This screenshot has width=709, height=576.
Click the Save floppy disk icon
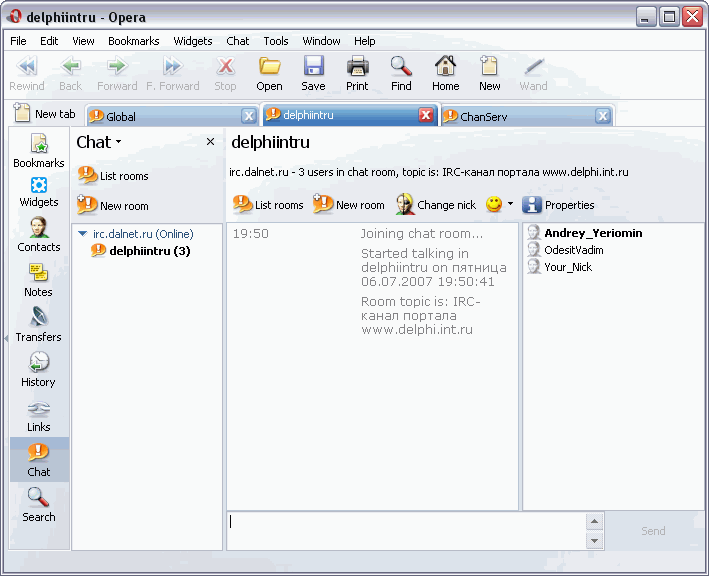[x=313, y=66]
